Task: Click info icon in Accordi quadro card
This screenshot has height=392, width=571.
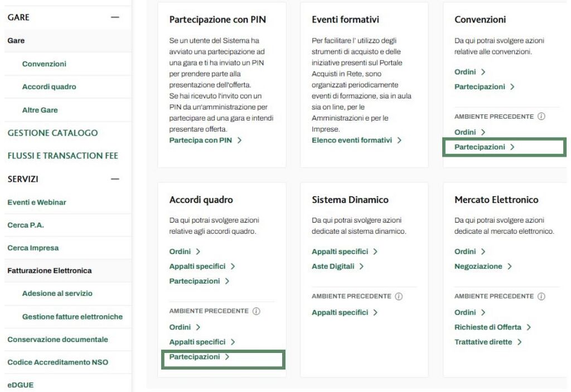Action: click(x=256, y=312)
